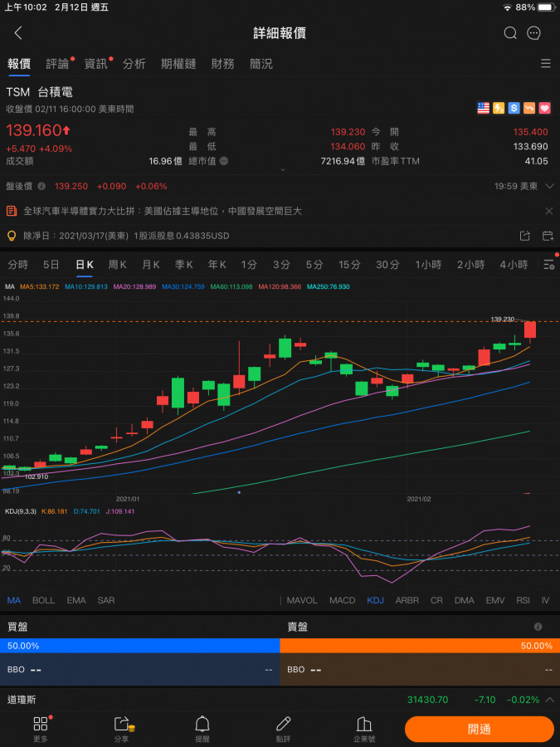Expand the 道瓊斯 index bar chevron

click(549, 700)
